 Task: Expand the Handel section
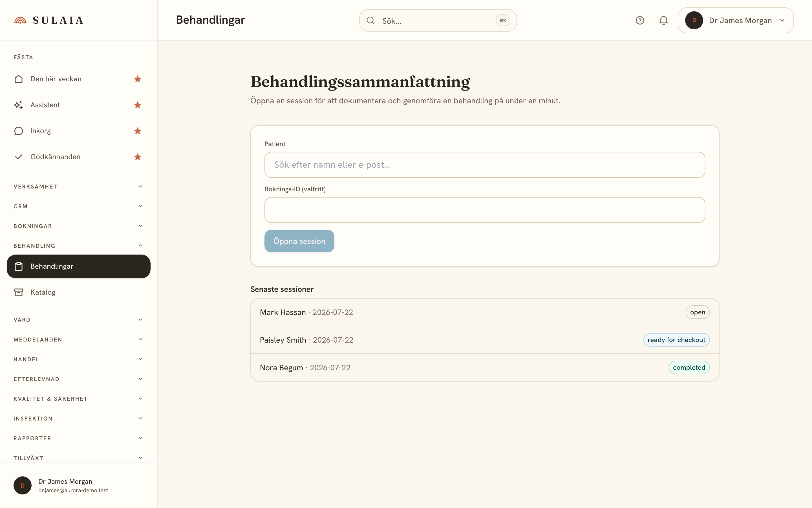coord(78,359)
